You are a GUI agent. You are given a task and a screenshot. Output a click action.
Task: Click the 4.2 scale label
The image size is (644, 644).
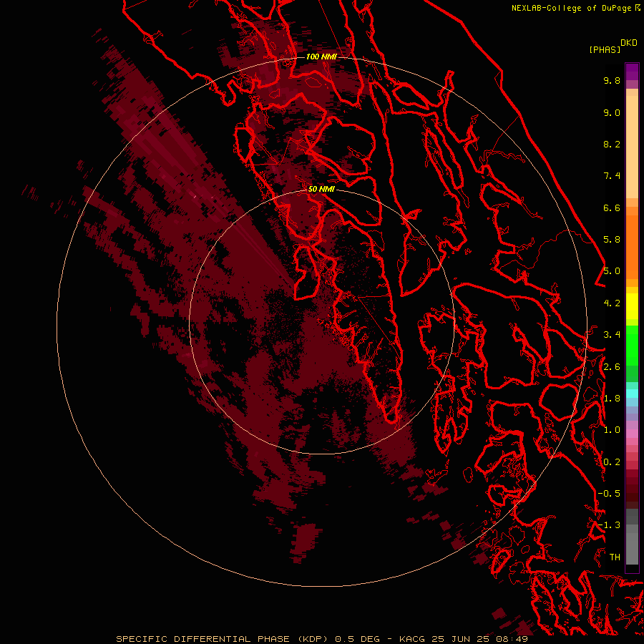[612, 303]
